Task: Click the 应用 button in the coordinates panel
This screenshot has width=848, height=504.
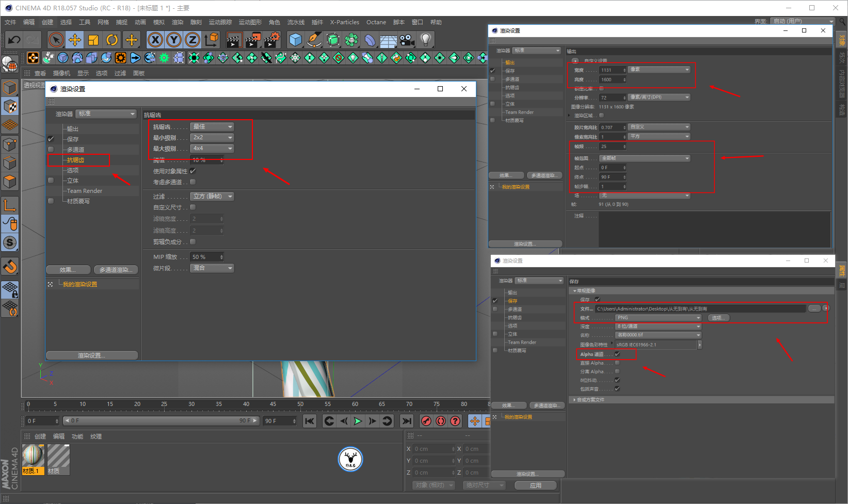Action: click(536, 485)
